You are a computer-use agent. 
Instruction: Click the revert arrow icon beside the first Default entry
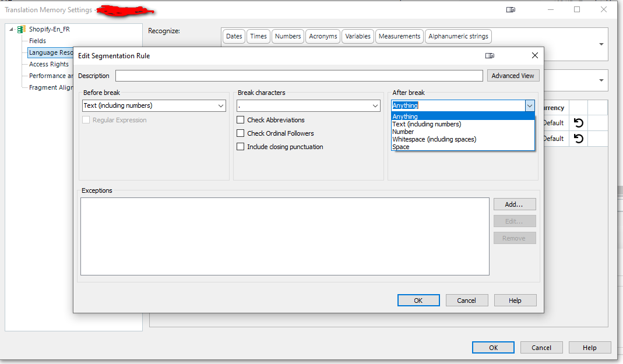click(x=578, y=122)
